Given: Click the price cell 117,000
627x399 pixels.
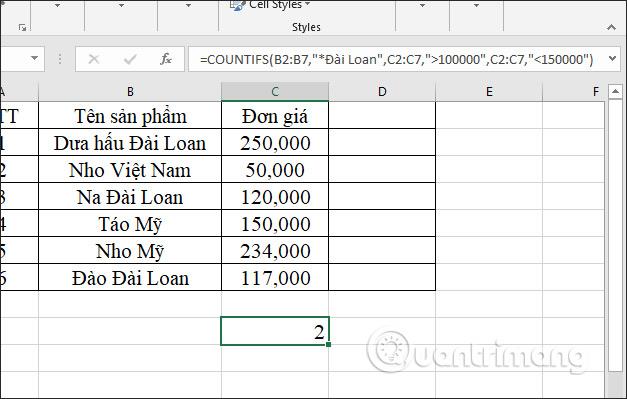Looking at the screenshot, I should click(x=275, y=277).
